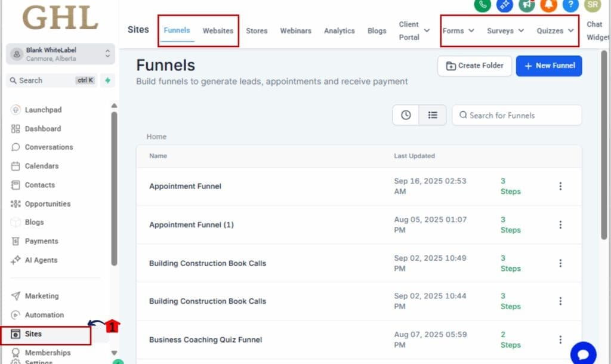Click the Create Folder button
This screenshot has width=611, height=364.
click(x=474, y=66)
